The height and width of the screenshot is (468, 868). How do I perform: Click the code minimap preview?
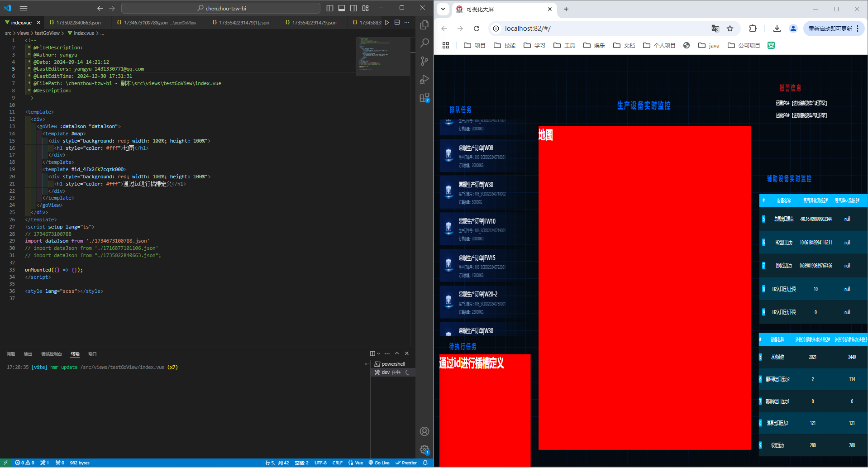click(382, 57)
